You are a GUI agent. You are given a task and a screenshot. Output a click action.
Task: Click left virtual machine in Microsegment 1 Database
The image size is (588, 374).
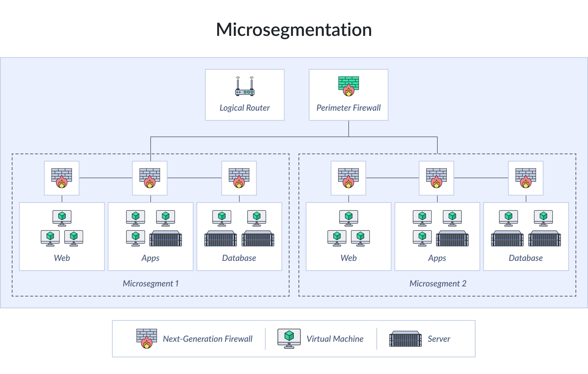click(222, 218)
